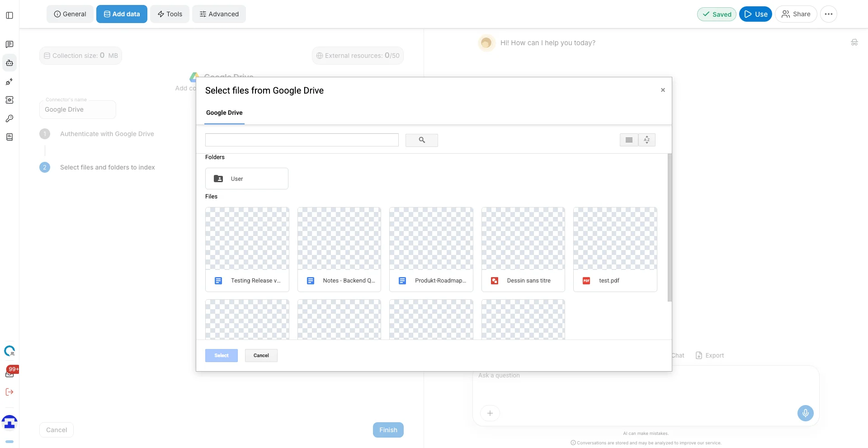Click the Share button

click(x=796, y=14)
